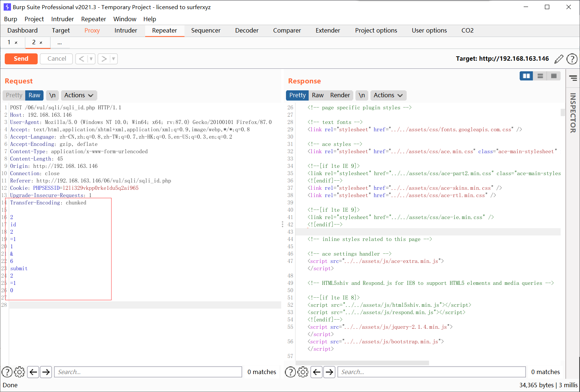The image size is (580, 392).
Task: Switch layout to combined tabbed view
Action: [x=554, y=76]
